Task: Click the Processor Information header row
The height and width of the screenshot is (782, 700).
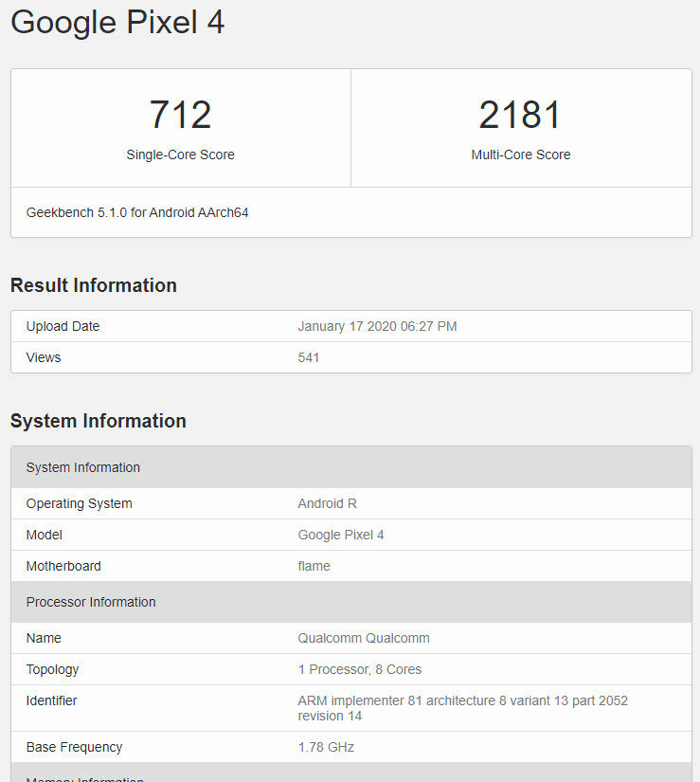Action: [351, 602]
